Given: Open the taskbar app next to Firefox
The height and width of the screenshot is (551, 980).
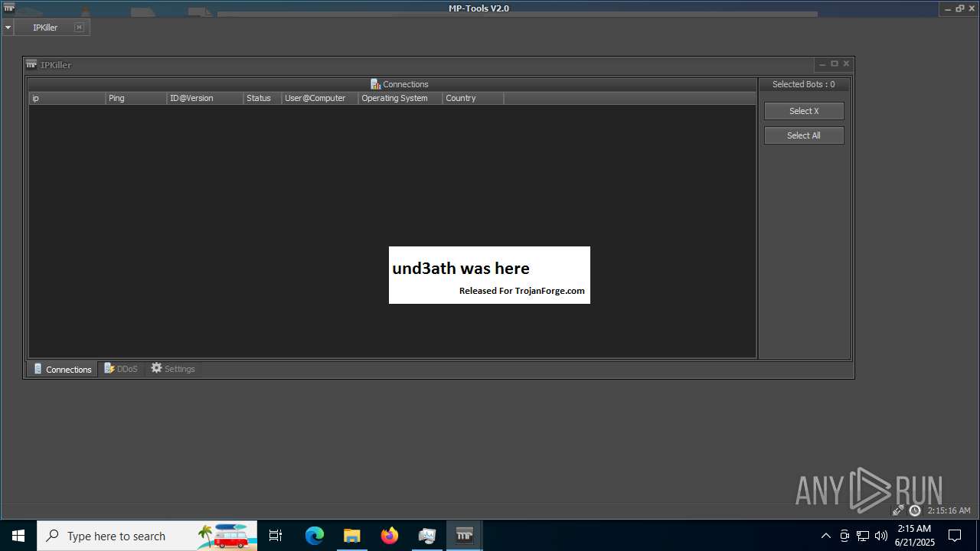Looking at the screenshot, I should (427, 536).
